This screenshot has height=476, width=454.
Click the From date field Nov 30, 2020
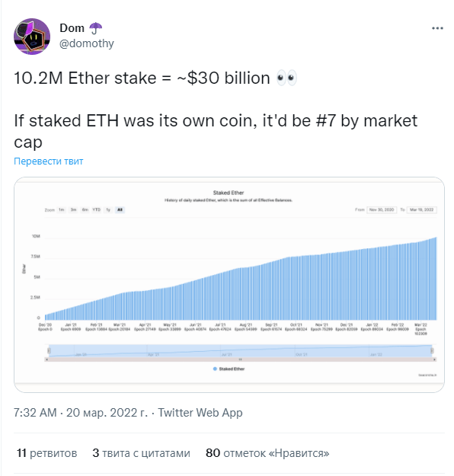click(382, 209)
